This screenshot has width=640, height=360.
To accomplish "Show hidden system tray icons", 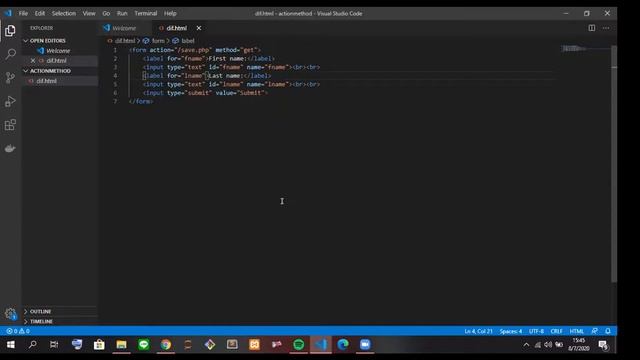I will (527, 345).
